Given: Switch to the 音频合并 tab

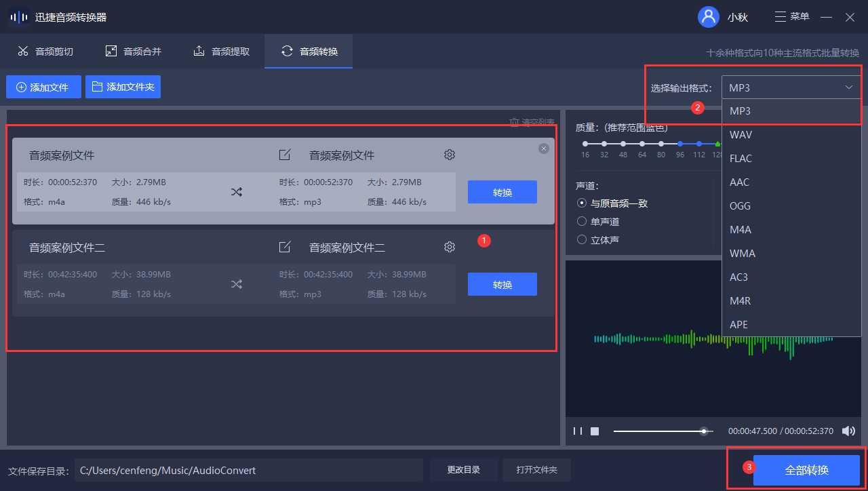Looking at the screenshot, I should coord(133,51).
